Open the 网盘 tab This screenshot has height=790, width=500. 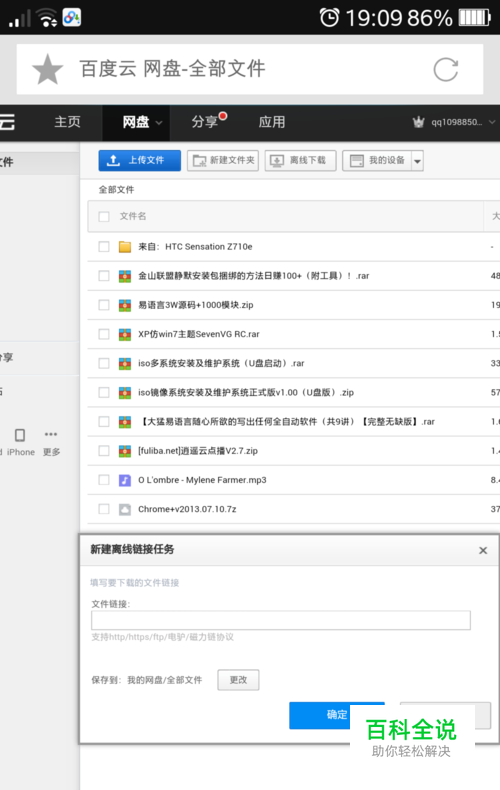click(x=136, y=122)
